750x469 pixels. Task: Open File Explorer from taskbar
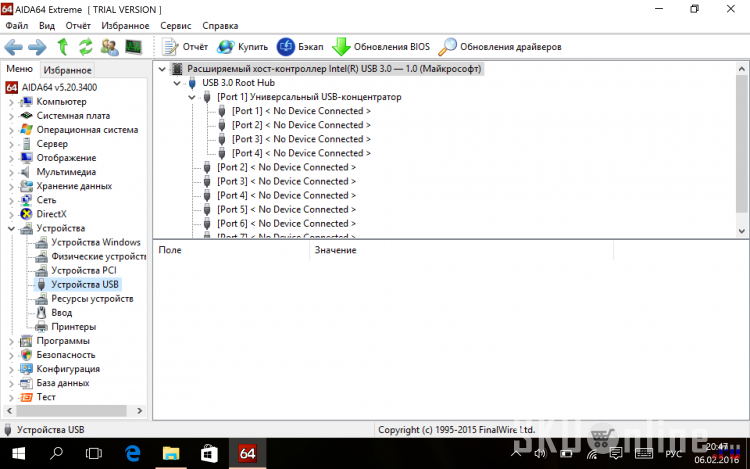pos(171,453)
